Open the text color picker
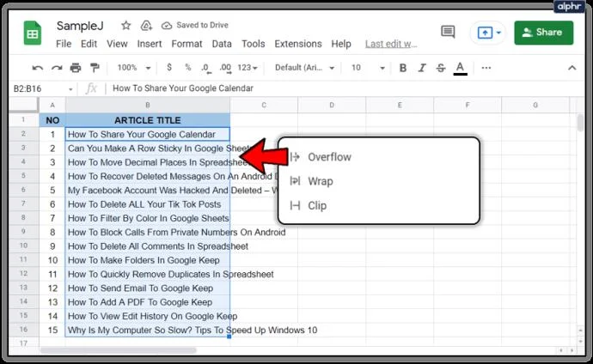Screen dimensions: 593x364 coord(460,67)
